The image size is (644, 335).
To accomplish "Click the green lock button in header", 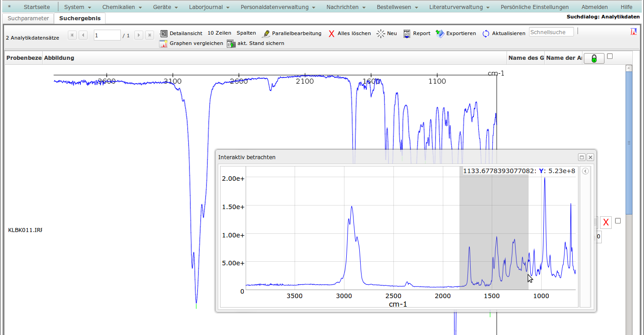I will click(594, 58).
